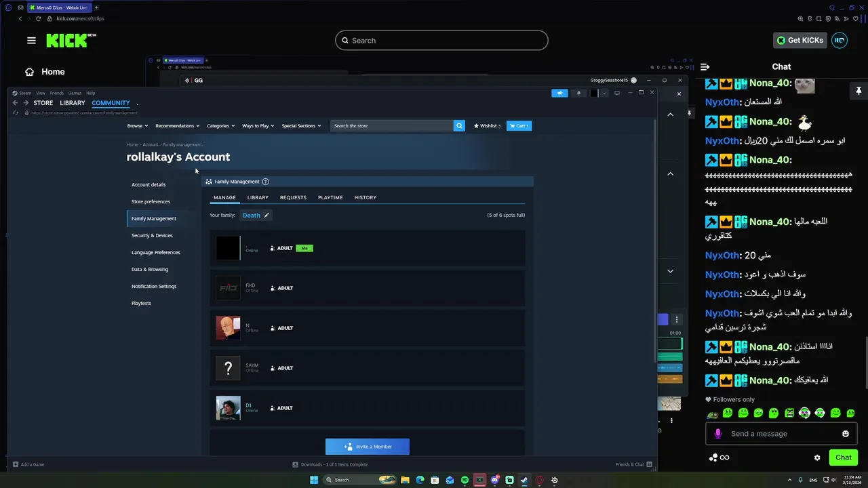Switch to the PLAYTIME tab
Screen dimensions: 868x488
[x=330, y=197]
